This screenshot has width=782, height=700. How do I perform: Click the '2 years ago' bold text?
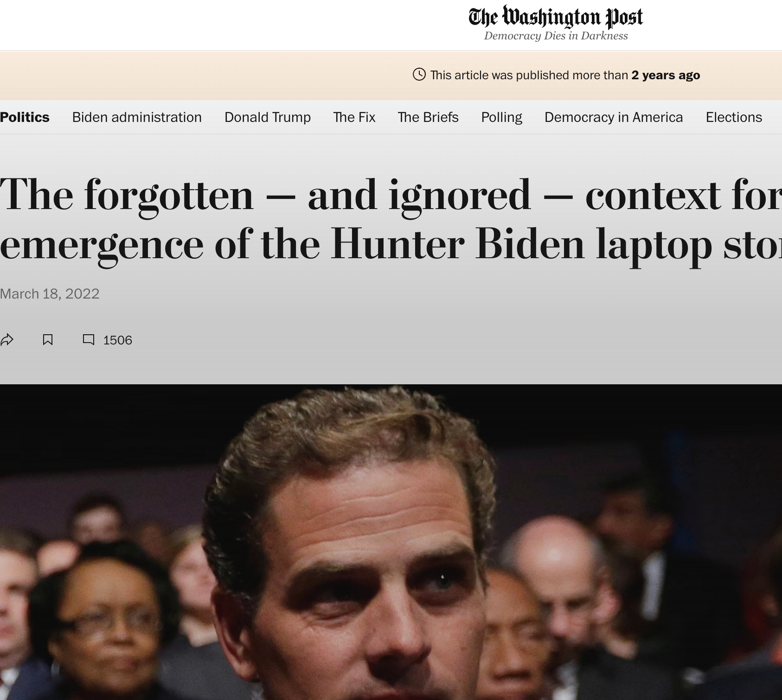click(666, 75)
